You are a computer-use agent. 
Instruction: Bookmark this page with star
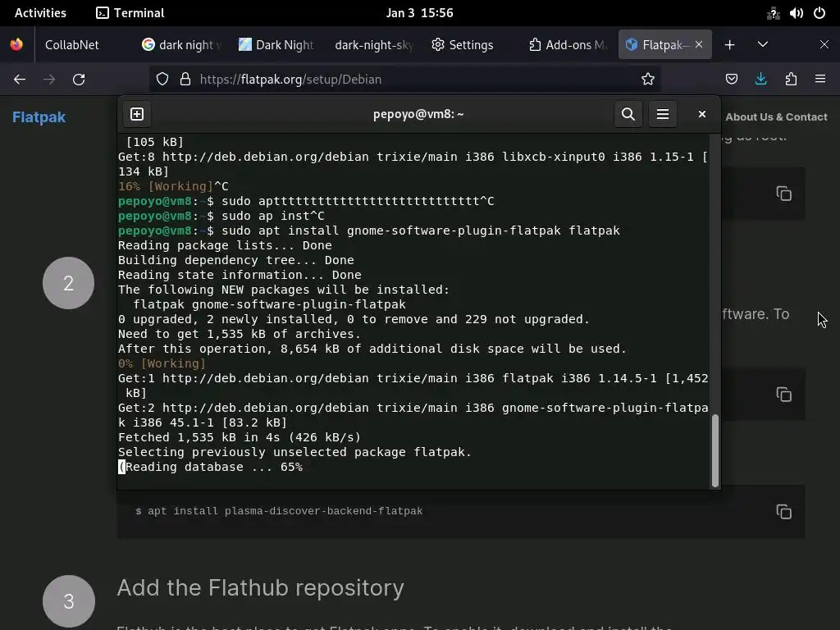[x=648, y=80]
